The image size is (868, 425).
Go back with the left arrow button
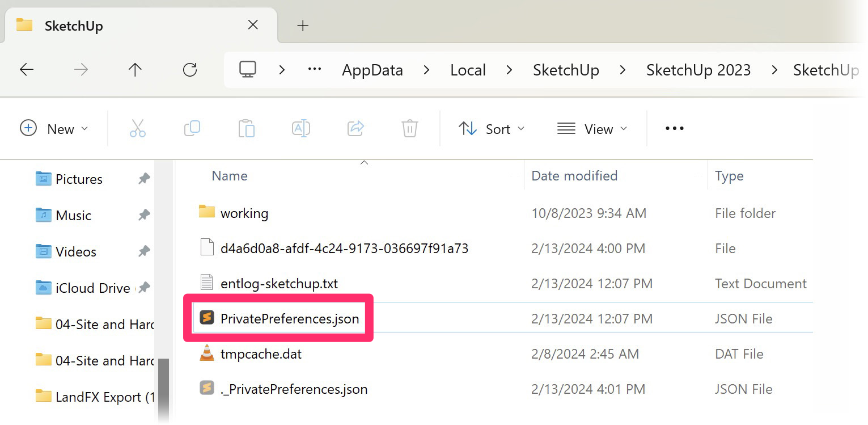click(27, 70)
